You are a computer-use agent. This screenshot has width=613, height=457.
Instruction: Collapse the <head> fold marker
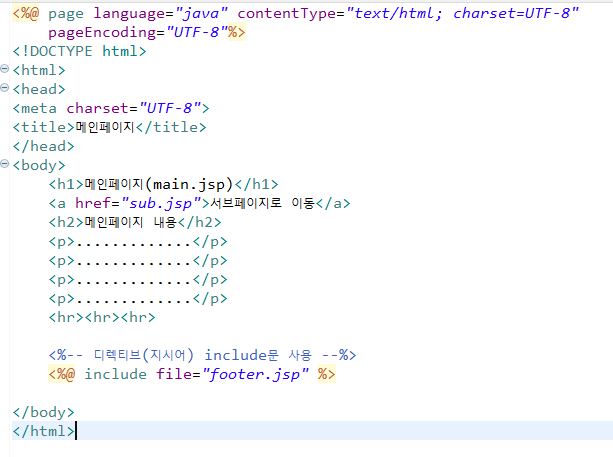[x=4, y=88]
